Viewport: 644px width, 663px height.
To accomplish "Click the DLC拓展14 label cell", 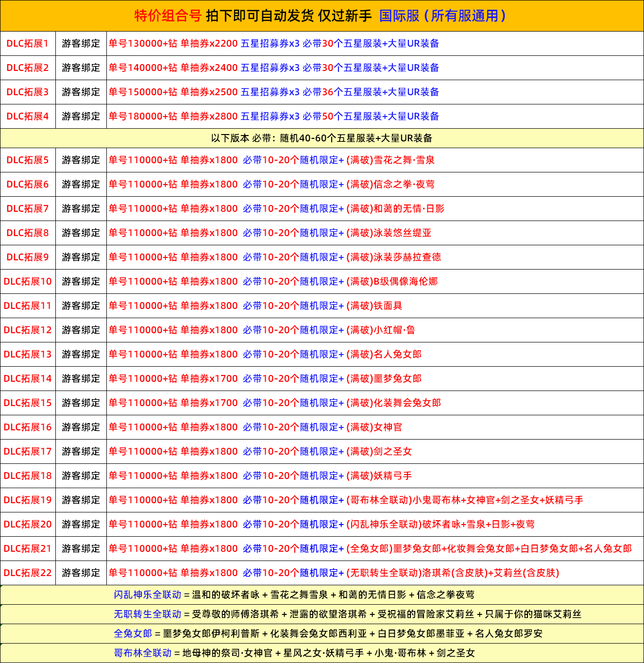I will tap(28, 379).
